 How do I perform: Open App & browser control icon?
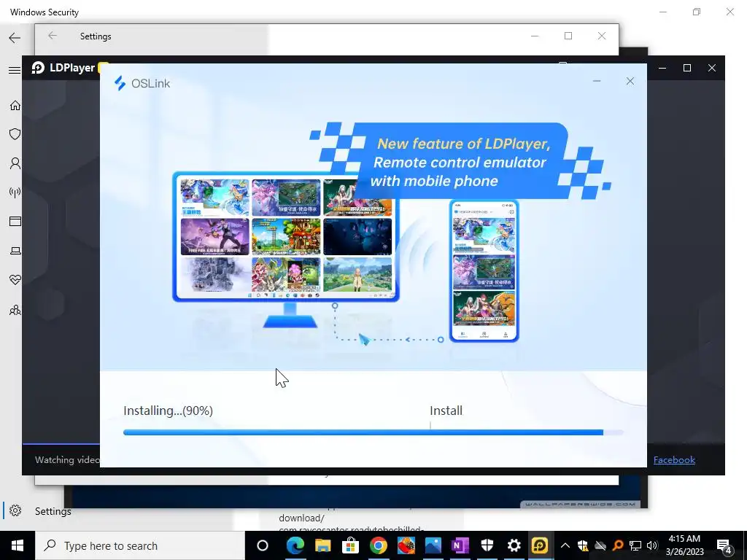point(15,221)
